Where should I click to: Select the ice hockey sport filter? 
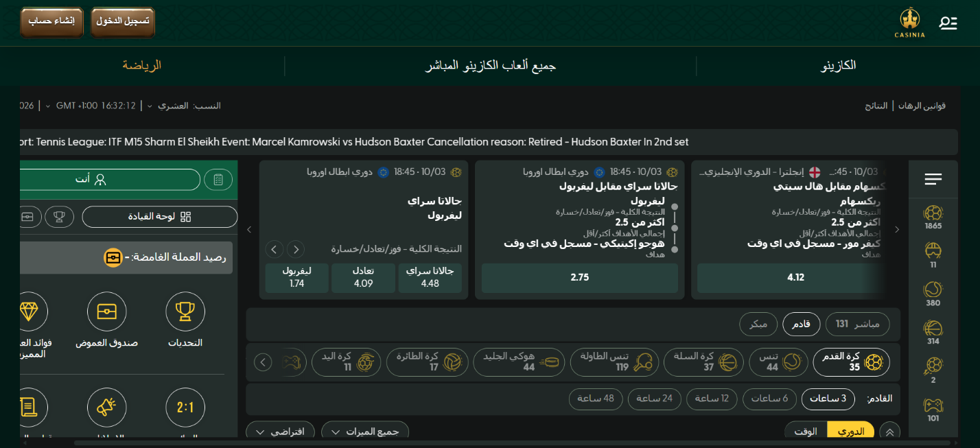click(519, 362)
